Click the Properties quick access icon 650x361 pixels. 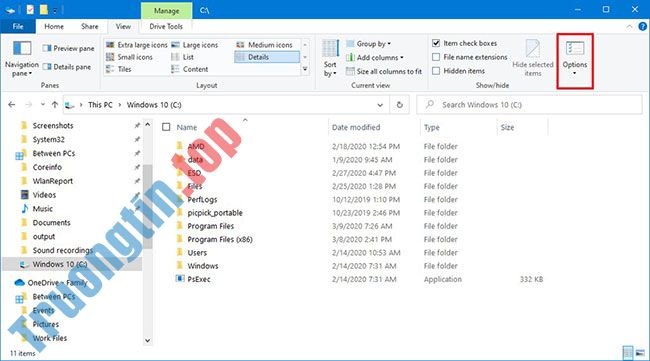(30, 9)
